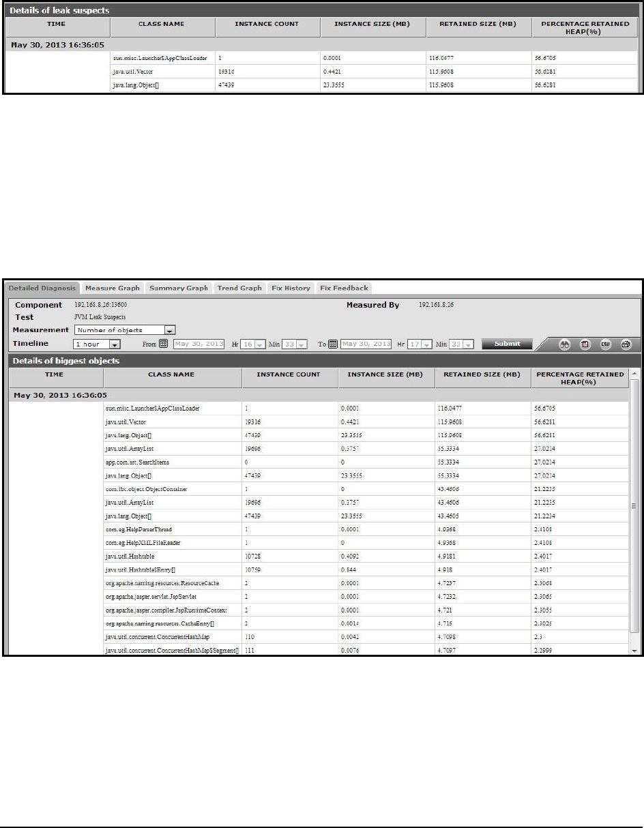The image size is (644, 828).
Task: Switch to the Measure Graph tab
Action: [113, 288]
